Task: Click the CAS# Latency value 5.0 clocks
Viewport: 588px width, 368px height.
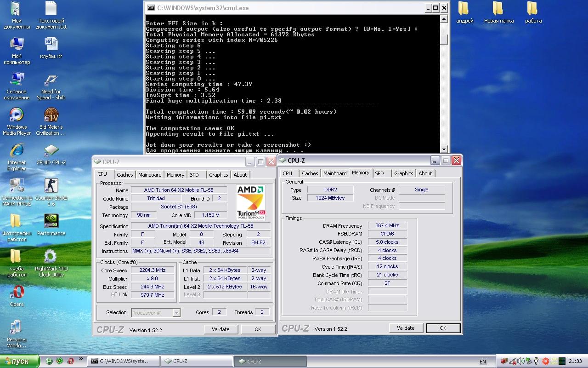Action: [387, 242]
